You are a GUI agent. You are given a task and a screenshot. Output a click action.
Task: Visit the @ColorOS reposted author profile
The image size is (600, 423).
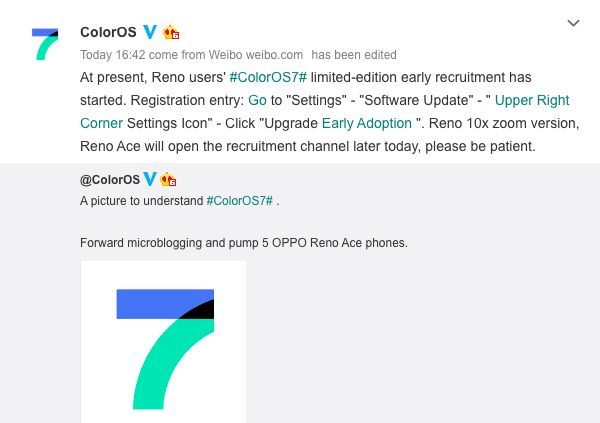click(110, 180)
